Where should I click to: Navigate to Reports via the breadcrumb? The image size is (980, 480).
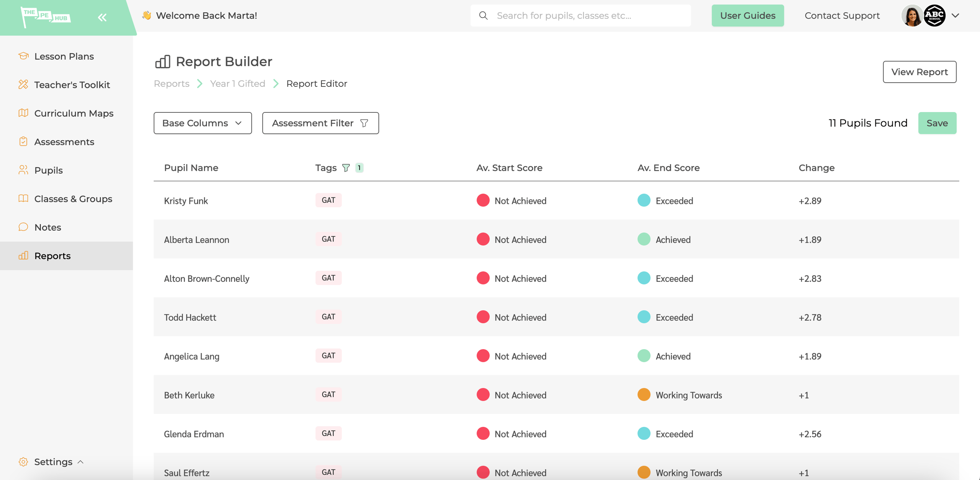click(171, 83)
